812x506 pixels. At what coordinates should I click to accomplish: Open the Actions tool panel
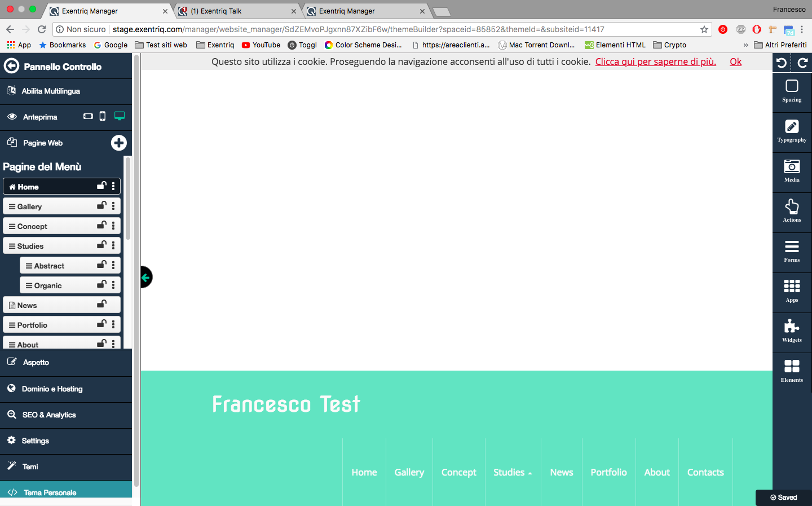792,210
